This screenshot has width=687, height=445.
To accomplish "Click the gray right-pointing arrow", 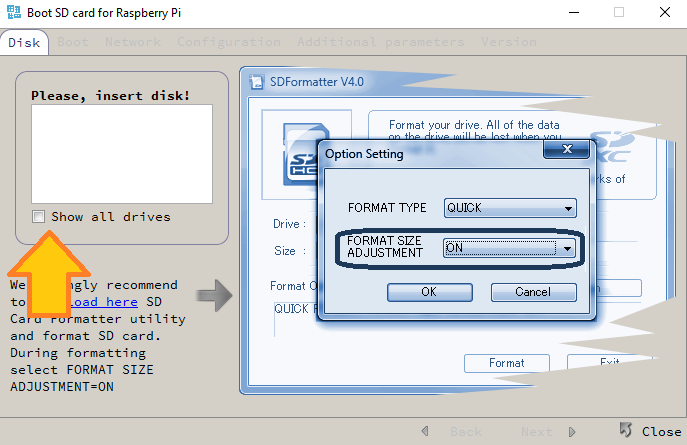I will (x=212, y=295).
